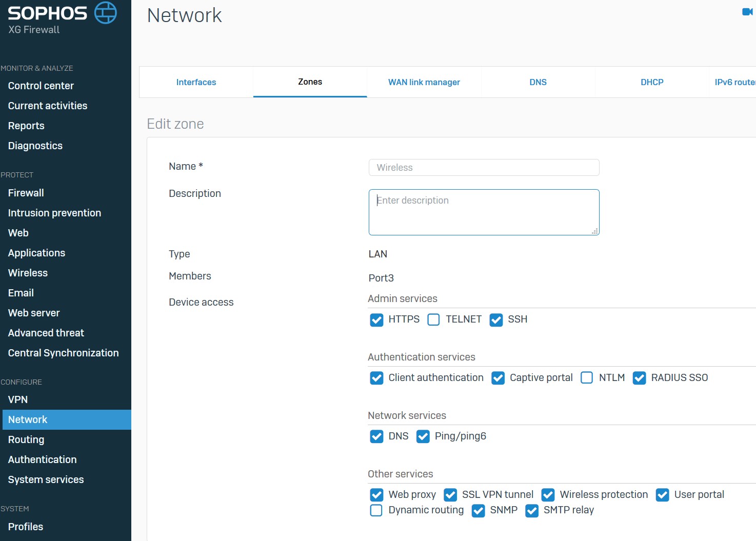Image resolution: width=756 pixels, height=541 pixels.
Task: Go to the DHCP tab
Action: 652,82
